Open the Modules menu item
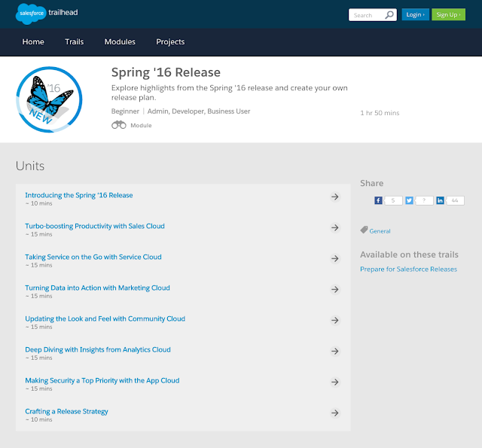 click(120, 42)
